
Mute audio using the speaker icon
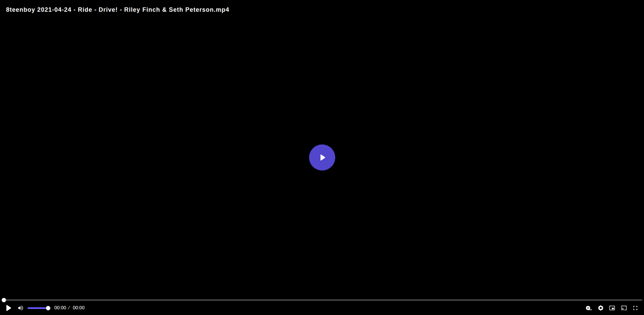click(x=20, y=308)
